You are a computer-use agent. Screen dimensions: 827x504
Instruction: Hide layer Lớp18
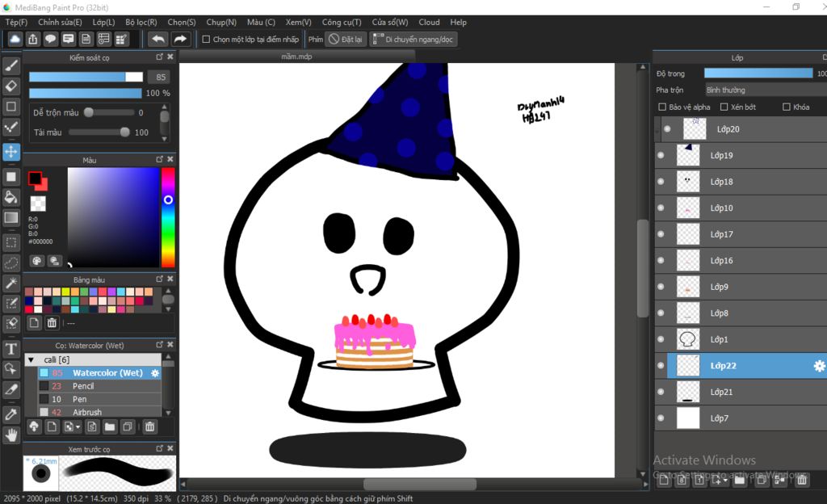[x=661, y=182]
